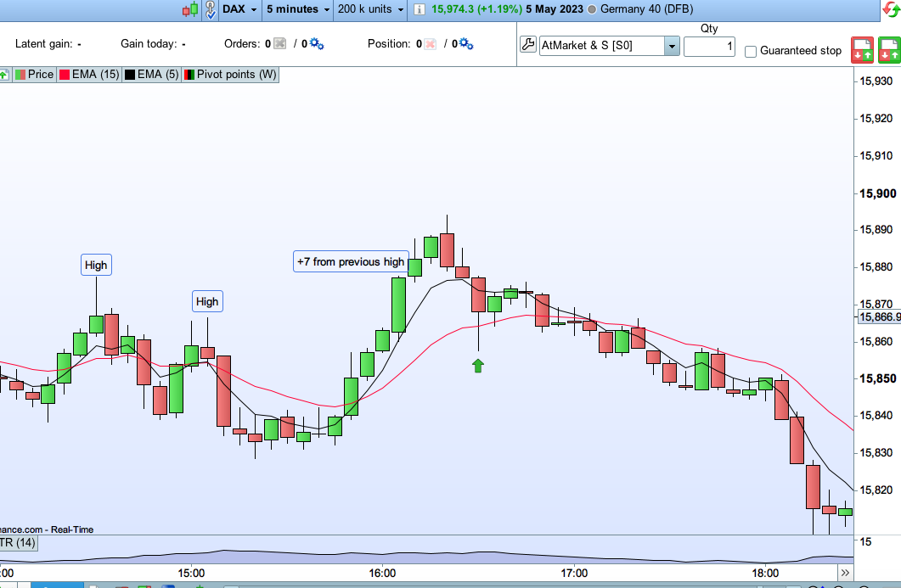The height and width of the screenshot is (588, 901).
Task: Select the Price legend tab
Action: click(35, 75)
